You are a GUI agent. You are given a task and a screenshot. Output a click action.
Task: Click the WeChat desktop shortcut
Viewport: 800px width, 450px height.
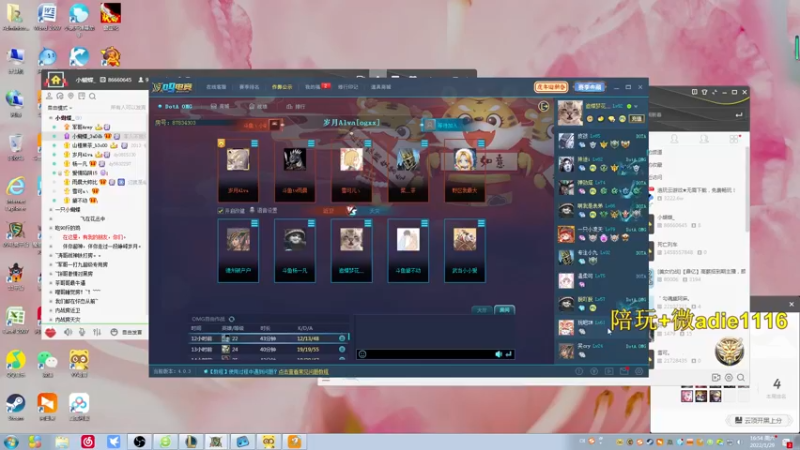47,364
